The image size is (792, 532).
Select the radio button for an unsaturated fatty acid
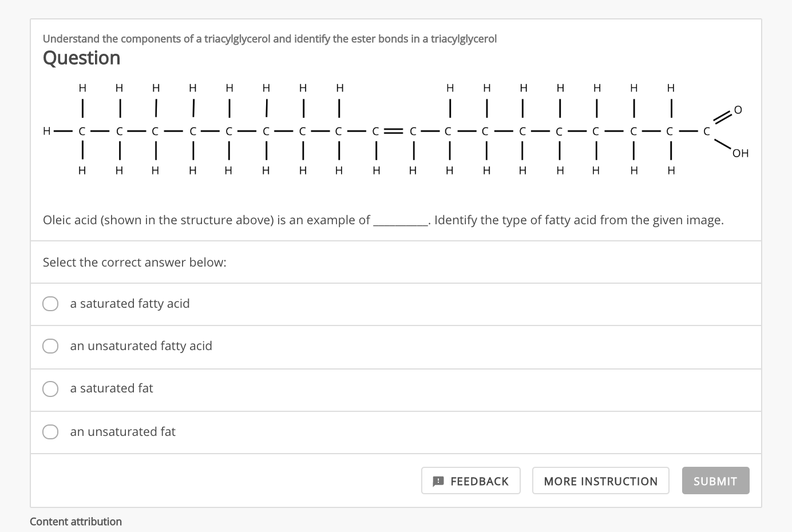coord(50,346)
